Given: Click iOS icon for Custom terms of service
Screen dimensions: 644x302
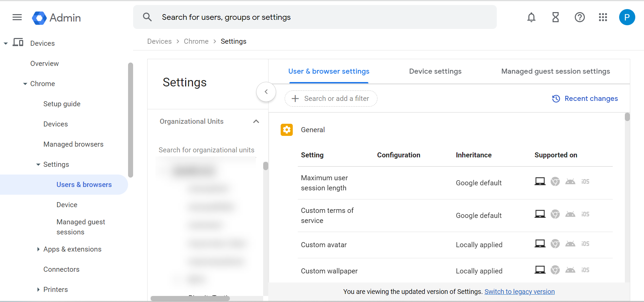Looking at the screenshot, I should [x=586, y=214].
